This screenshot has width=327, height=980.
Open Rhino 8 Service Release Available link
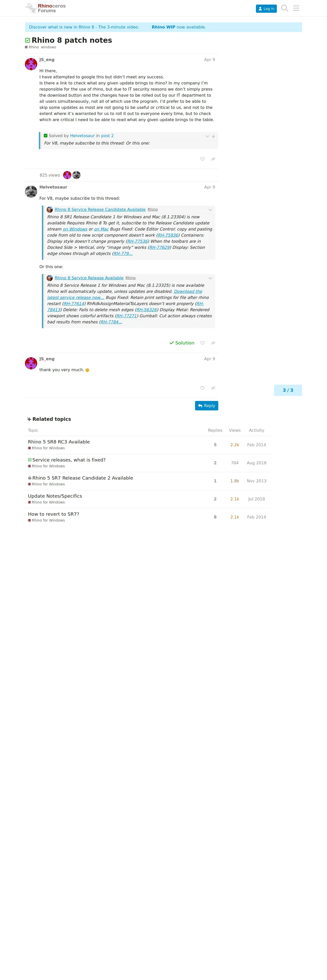click(x=89, y=278)
